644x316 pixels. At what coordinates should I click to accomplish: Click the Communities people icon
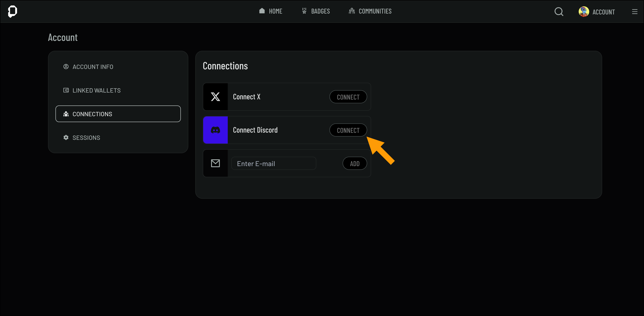[x=352, y=11]
